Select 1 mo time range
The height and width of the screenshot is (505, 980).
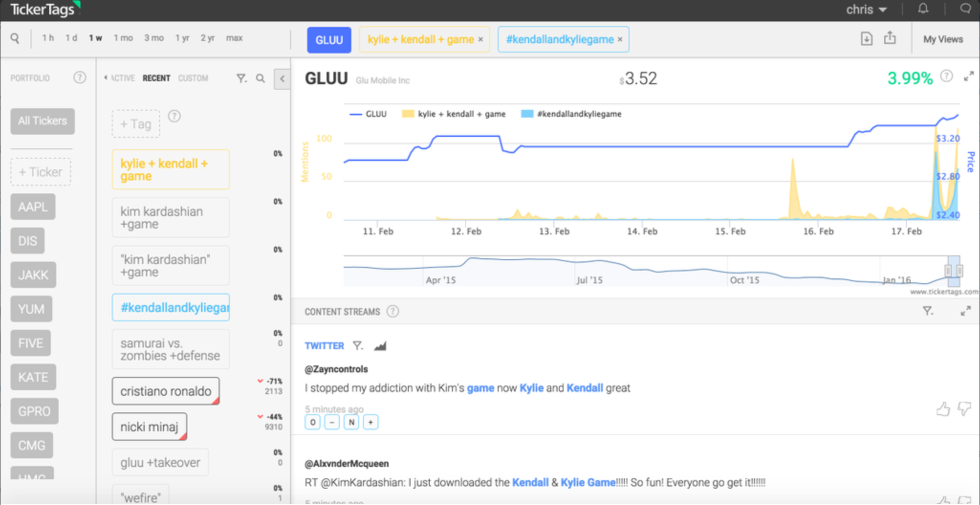(x=123, y=38)
